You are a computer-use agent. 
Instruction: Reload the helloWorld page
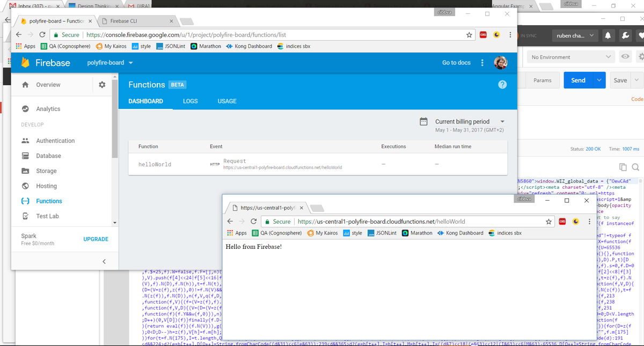point(253,222)
